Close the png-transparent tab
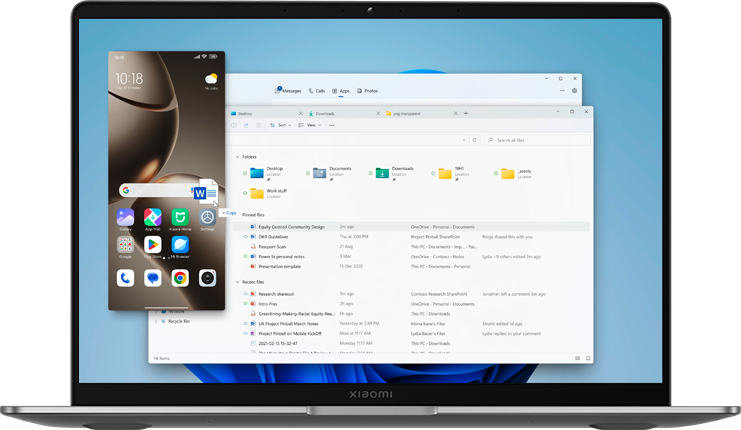741x430 pixels. (456, 113)
